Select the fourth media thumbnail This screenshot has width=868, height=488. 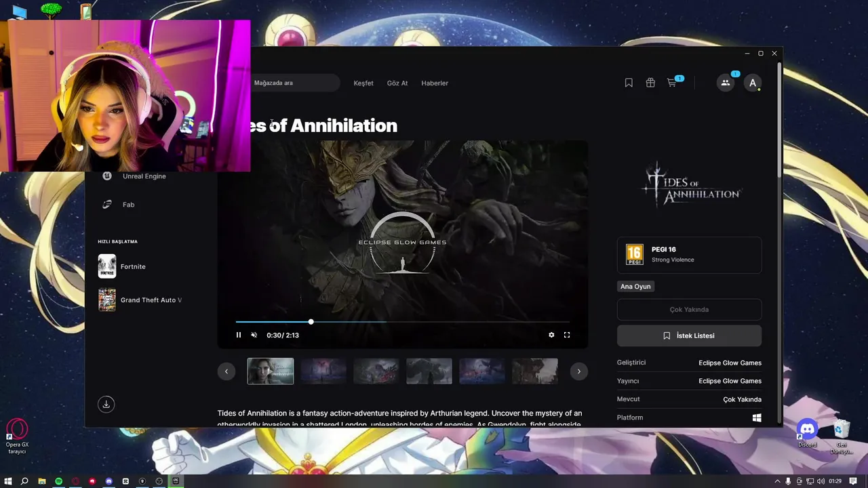tap(429, 371)
